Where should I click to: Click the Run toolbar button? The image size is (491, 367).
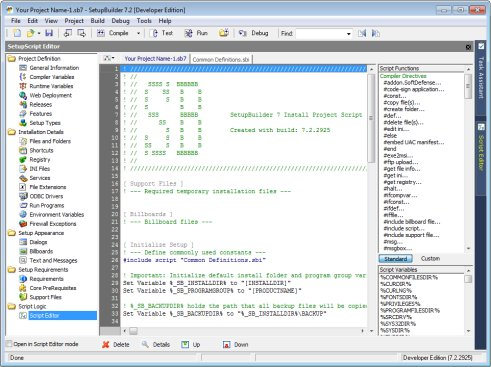[196, 33]
